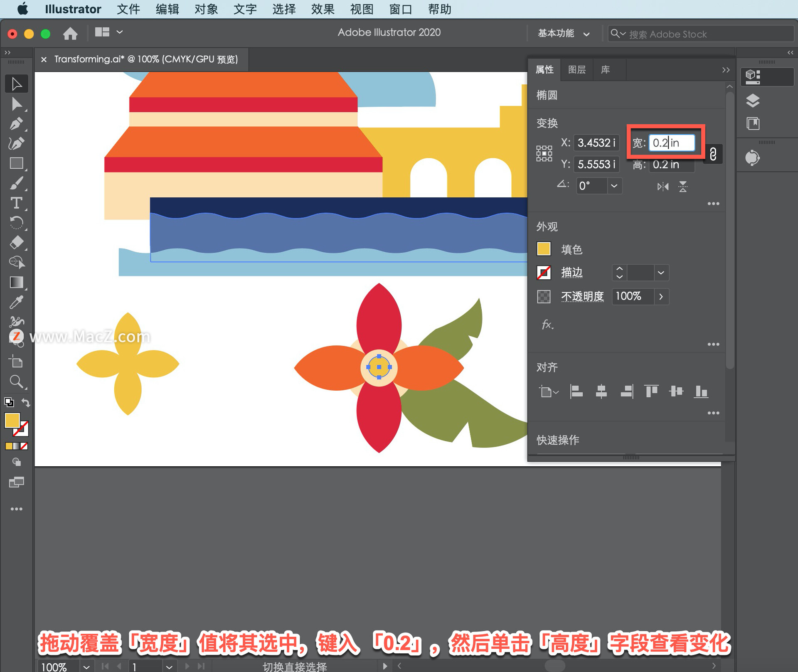The width and height of the screenshot is (798, 672).
Task: Pick the Zoom tool
Action: click(16, 382)
